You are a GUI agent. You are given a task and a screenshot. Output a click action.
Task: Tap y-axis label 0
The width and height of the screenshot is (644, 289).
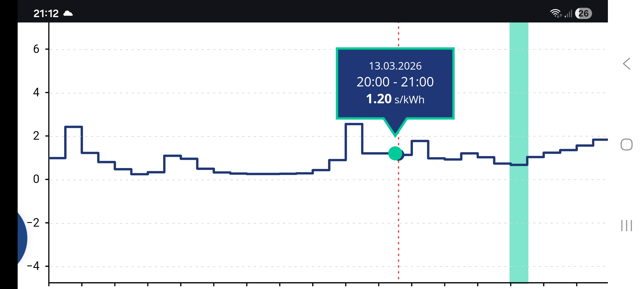36,179
